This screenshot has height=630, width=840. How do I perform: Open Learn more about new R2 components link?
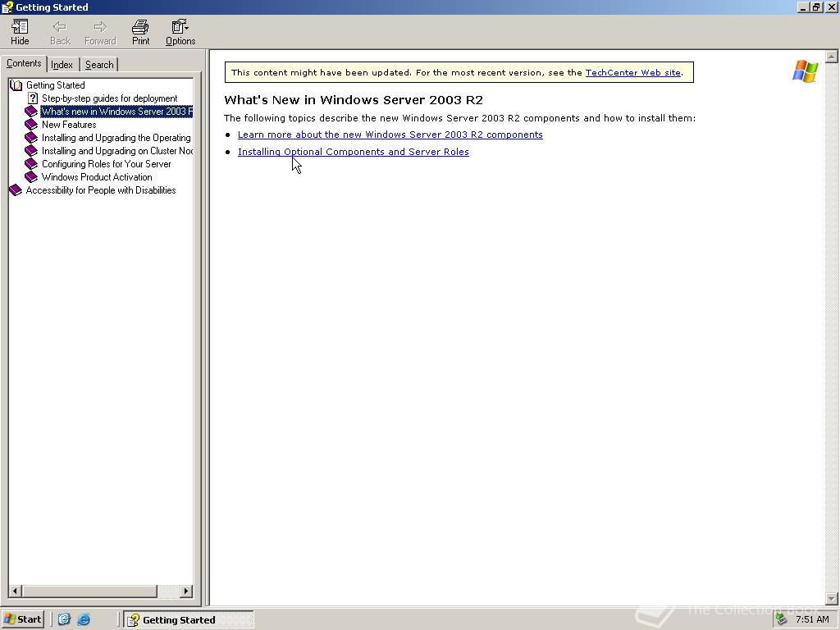pos(390,135)
